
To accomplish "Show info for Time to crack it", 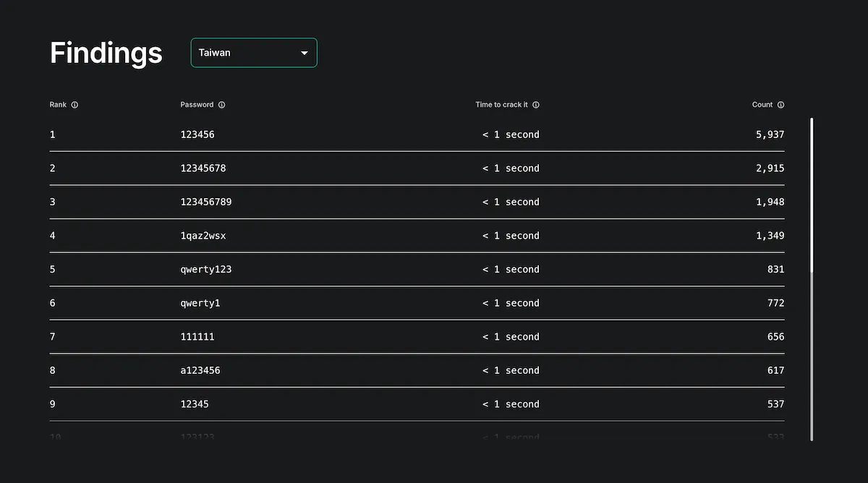I will click(x=536, y=105).
